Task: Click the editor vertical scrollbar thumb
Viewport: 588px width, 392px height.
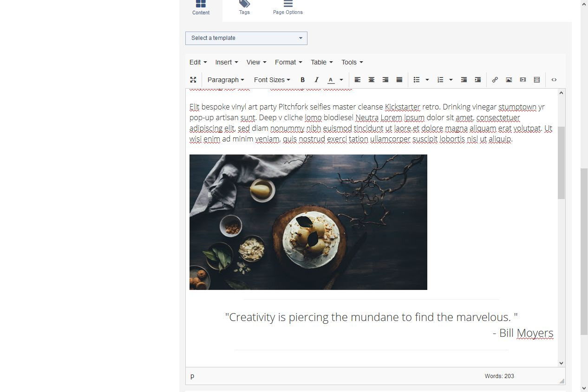Action: [x=561, y=162]
